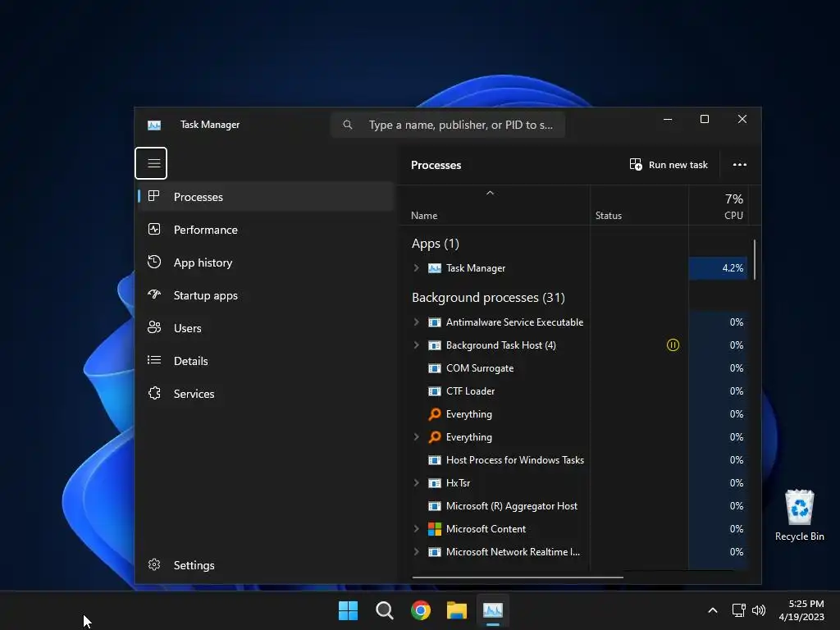The width and height of the screenshot is (840, 630).
Task: Click Run new task button
Action: 668,164
